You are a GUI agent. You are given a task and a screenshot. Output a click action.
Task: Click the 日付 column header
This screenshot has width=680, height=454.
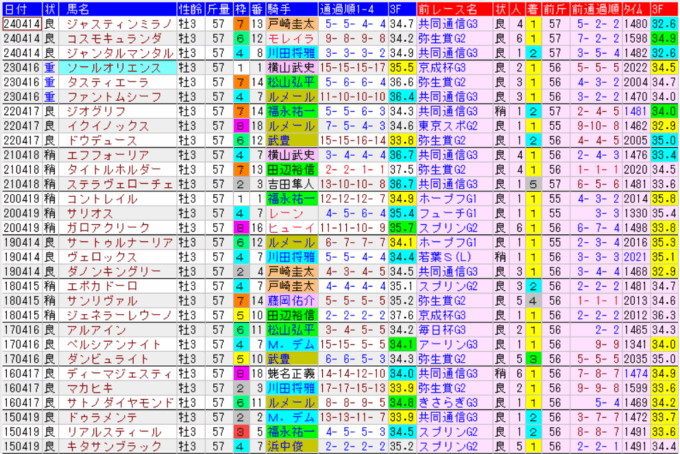(x=22, y=9)
